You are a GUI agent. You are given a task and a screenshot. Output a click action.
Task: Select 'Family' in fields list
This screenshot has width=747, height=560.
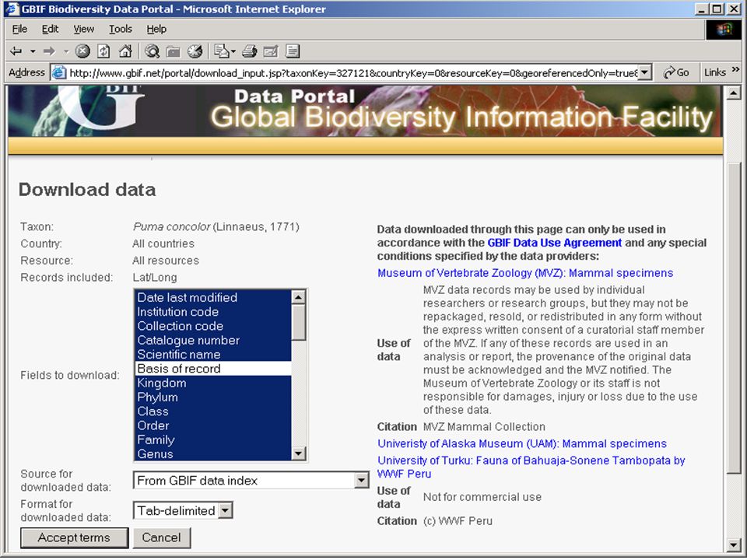tap(213, 440)
